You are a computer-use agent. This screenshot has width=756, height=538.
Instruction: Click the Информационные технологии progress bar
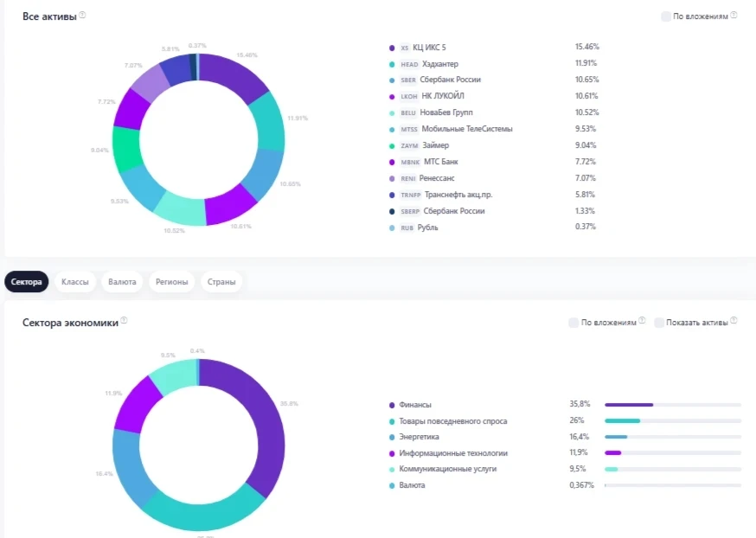[673, 452]
